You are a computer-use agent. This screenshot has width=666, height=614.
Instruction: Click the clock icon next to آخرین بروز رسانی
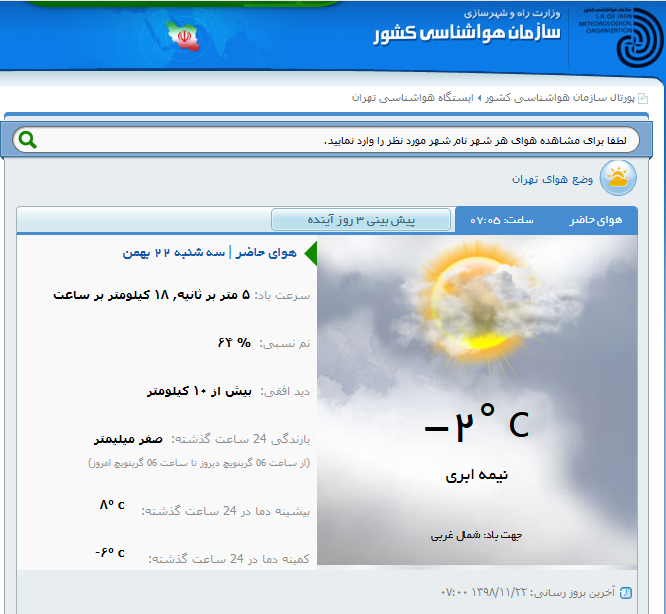pyautogui.click(x=626, y=592)
